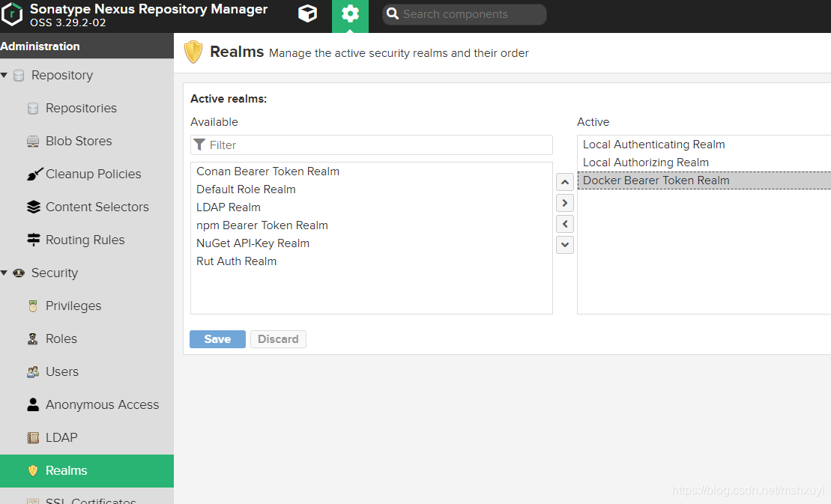
Task: Click the Anonymous Access person icon
Action: coord(33,404)
